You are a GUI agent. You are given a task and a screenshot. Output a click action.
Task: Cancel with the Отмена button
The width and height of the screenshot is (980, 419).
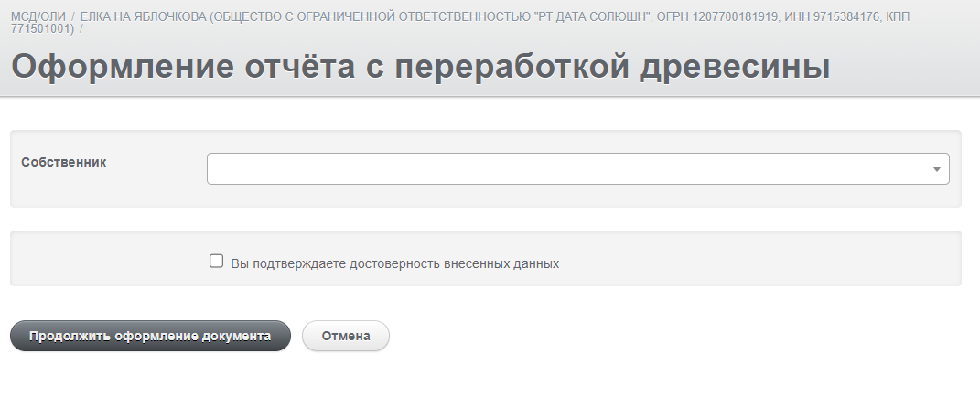[346, 336]
